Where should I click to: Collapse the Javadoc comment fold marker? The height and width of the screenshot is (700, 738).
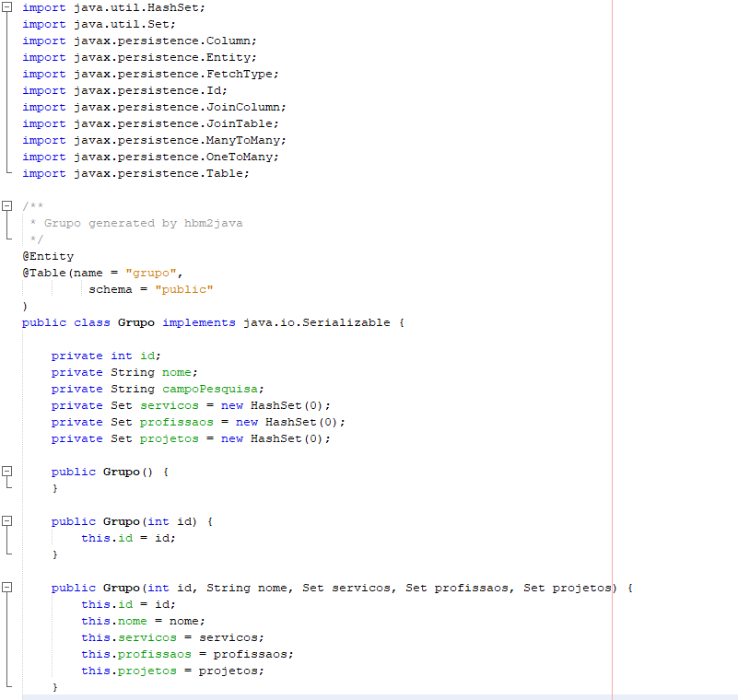[7, 205]
